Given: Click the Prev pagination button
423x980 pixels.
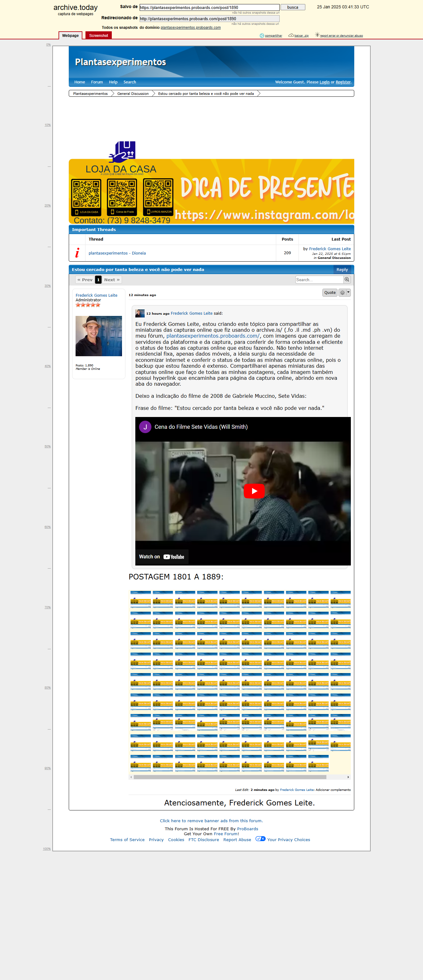Looking at the screenshot, I should tap(85, 280).
